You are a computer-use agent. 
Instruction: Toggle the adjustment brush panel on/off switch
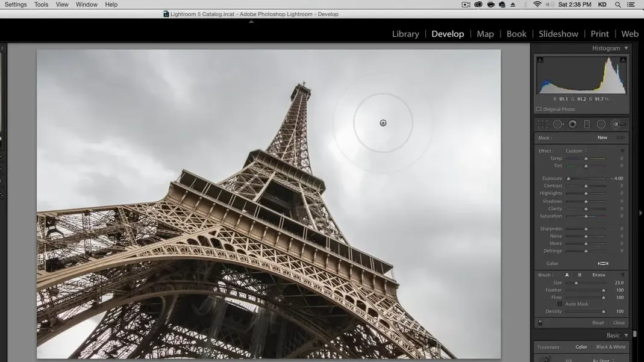point(540,323)
